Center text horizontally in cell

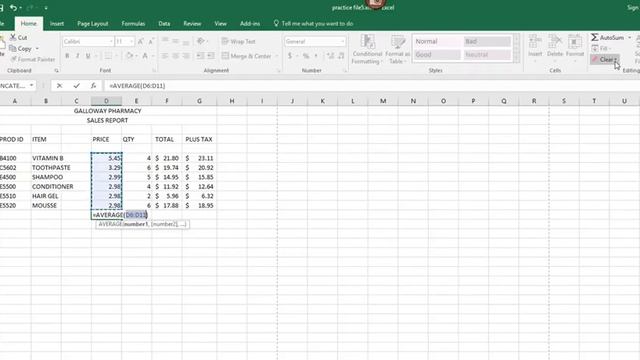tap(175, 56)
